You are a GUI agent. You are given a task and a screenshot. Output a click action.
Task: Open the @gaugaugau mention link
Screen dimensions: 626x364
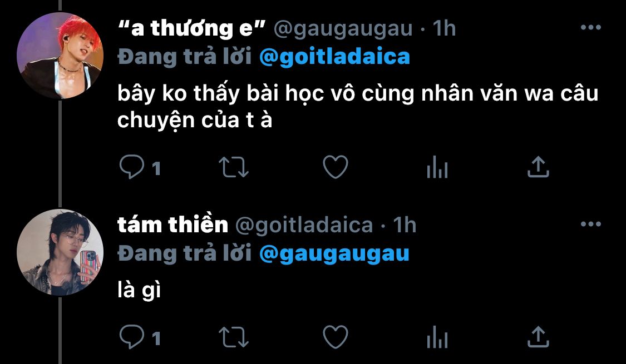(334, 254)
